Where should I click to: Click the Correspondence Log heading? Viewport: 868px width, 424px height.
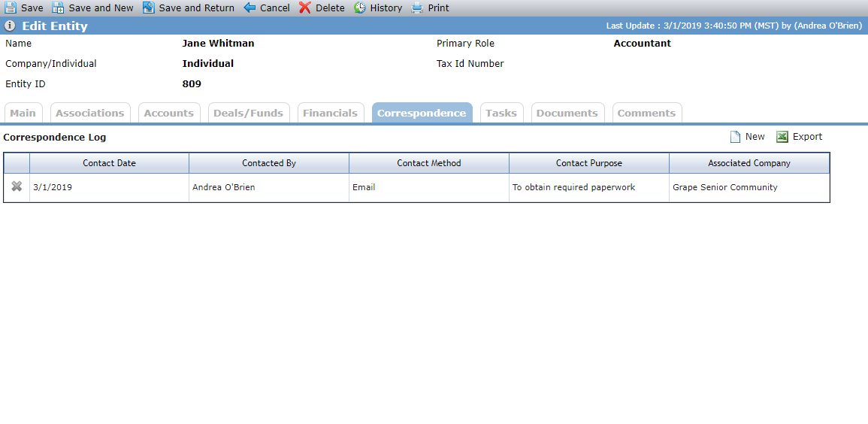55,137
